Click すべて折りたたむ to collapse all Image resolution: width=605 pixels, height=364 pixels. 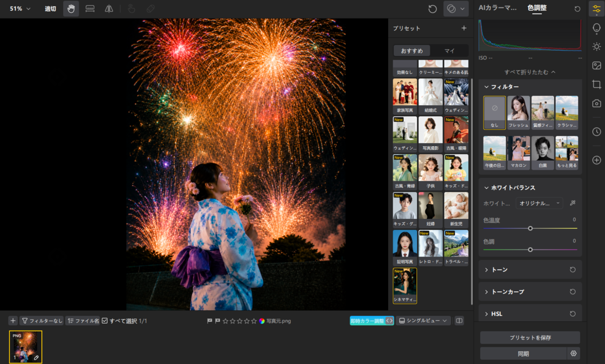point(530,72)
